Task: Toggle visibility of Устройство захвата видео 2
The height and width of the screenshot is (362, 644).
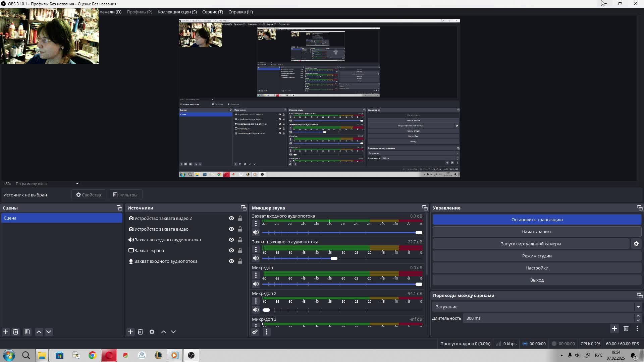Action: [x=231, y=218]
